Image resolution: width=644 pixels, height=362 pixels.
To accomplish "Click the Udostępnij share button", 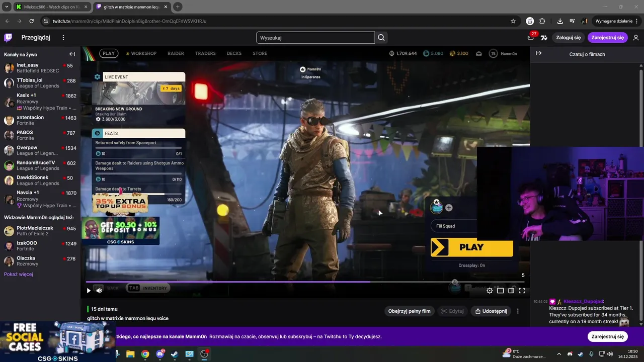I will click(x=491, y=311).
